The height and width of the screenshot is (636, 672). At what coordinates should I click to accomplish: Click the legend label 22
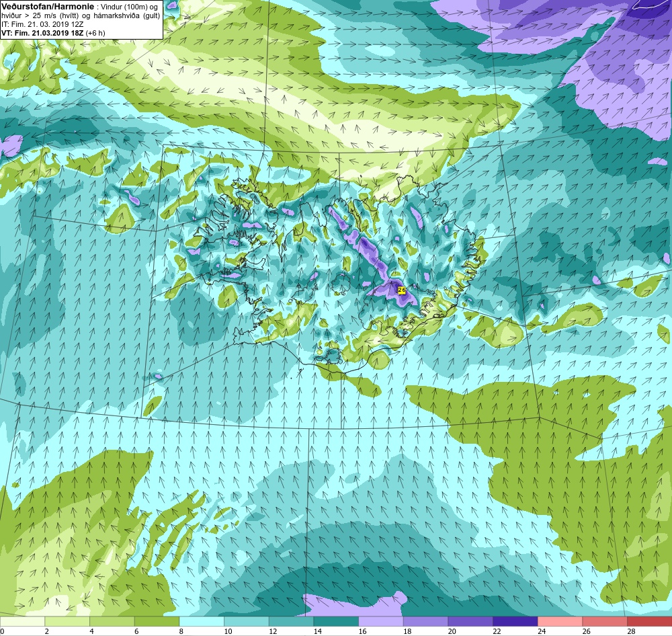pyautogui.click(x=497, y=631)
